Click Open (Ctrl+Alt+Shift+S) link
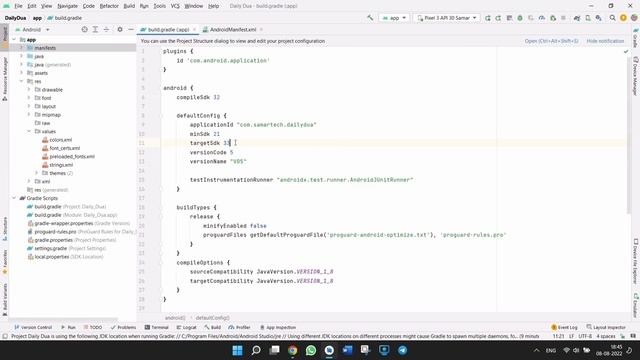This screenshot has height=360, width=640. [x=551, y=41]
